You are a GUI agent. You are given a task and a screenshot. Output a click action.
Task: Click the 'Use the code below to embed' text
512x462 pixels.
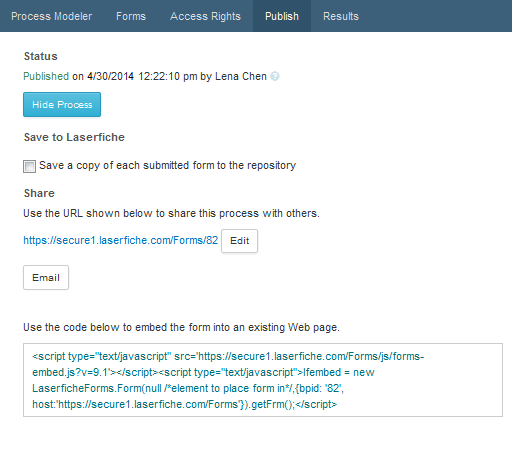(181, 327)
